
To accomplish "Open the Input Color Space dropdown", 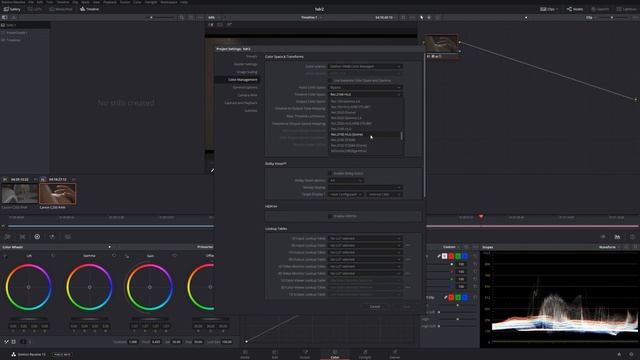I will coord(365,87).
